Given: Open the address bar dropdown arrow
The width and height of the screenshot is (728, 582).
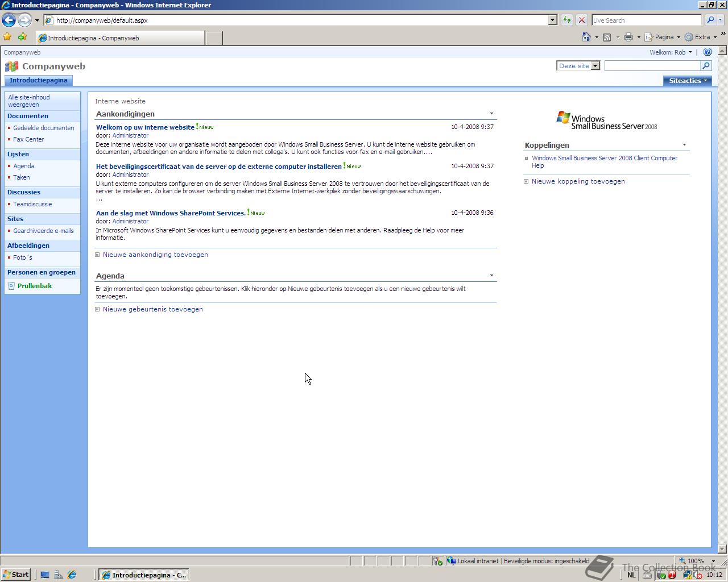Looking at the screenshot, I should pyautogui.click(x=552, y=20).
